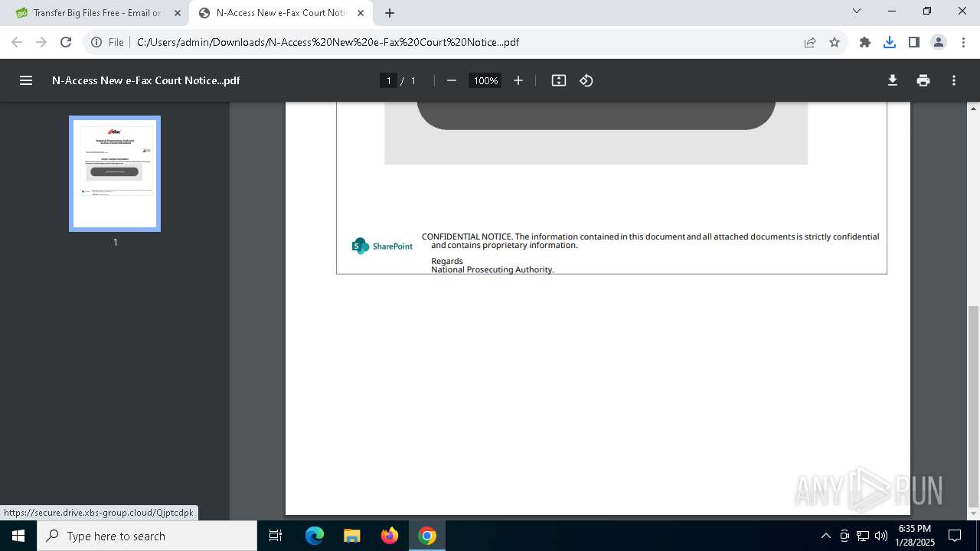This screenshot has height=551, width=980.
Task: Click the PDF file name title
Action: pos(146,80)
